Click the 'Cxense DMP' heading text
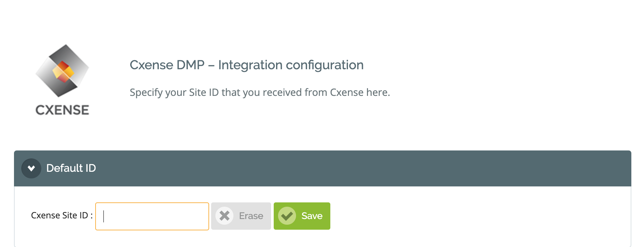The width and height of the screenshot is (644, 247). point(167,65)
